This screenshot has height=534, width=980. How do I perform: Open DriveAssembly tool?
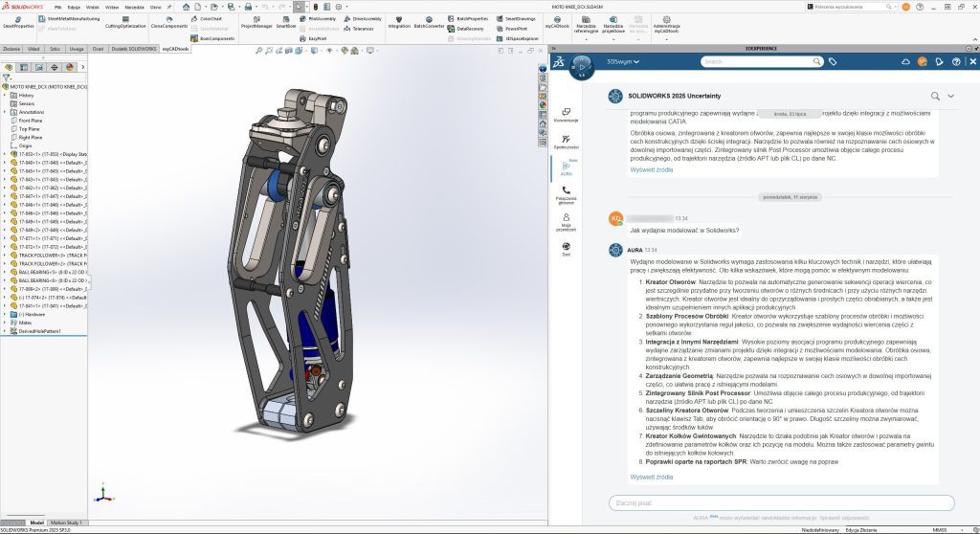point(363,19)
